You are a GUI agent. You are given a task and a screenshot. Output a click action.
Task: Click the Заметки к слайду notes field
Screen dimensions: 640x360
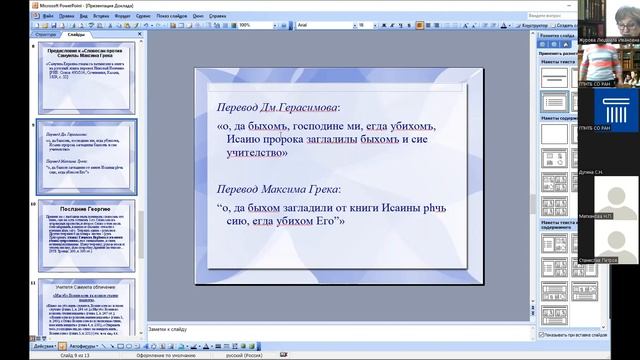[x=340, y=332]
